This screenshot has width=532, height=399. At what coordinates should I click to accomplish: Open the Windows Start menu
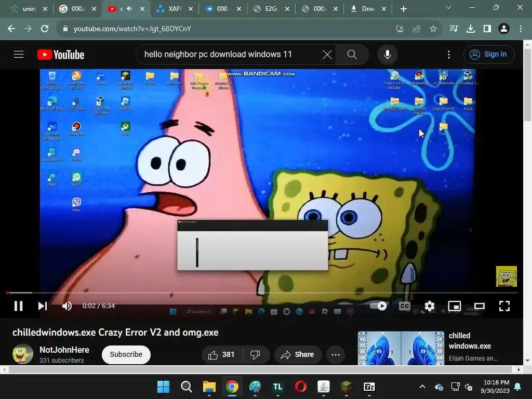click(163, 387)
